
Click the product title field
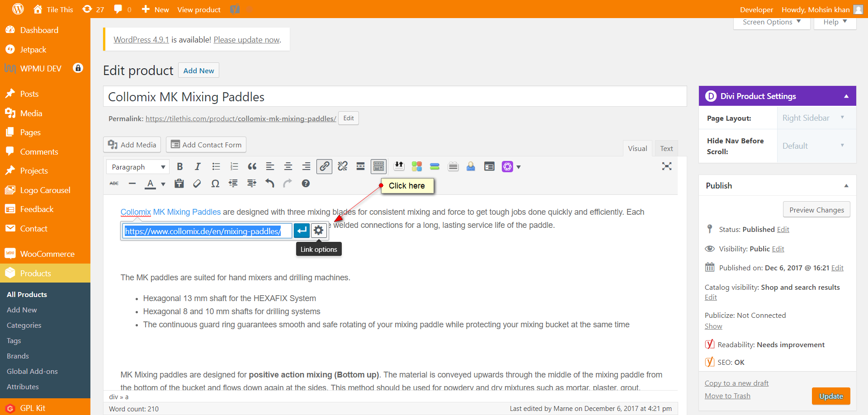tap(395, 97)
